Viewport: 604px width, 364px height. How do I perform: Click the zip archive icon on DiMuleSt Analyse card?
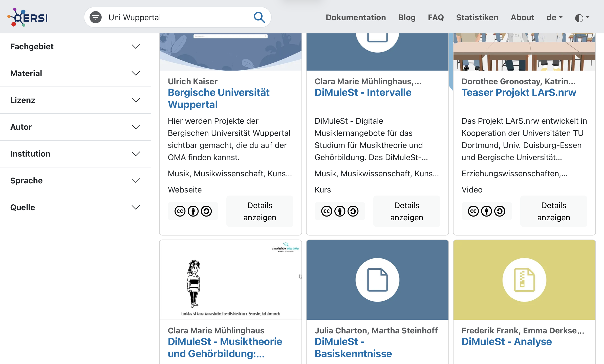(524, 280)
